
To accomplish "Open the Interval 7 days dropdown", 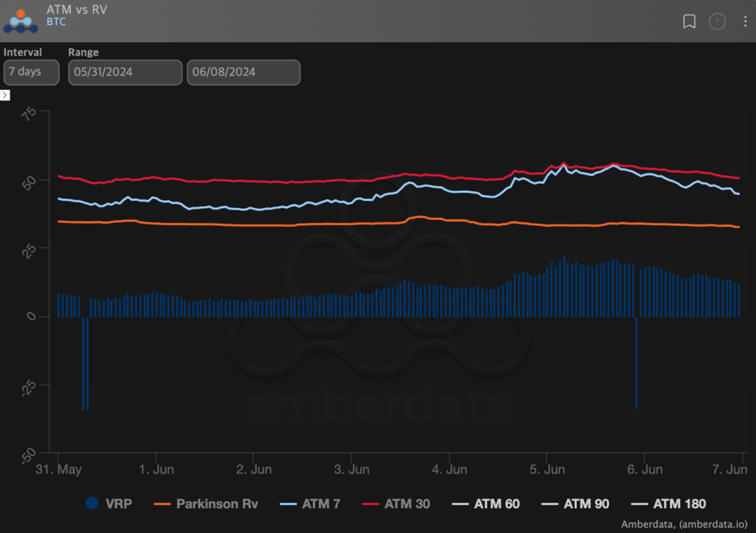I will point(31,72).
